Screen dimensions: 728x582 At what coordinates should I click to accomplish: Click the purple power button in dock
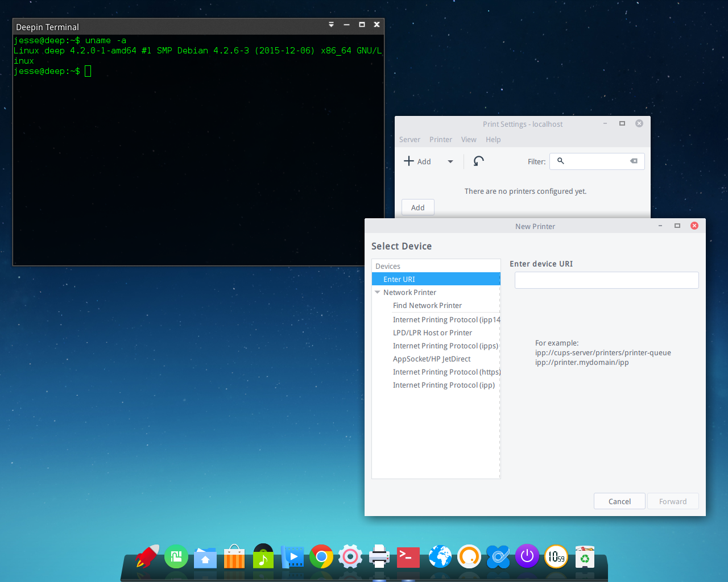527,556
